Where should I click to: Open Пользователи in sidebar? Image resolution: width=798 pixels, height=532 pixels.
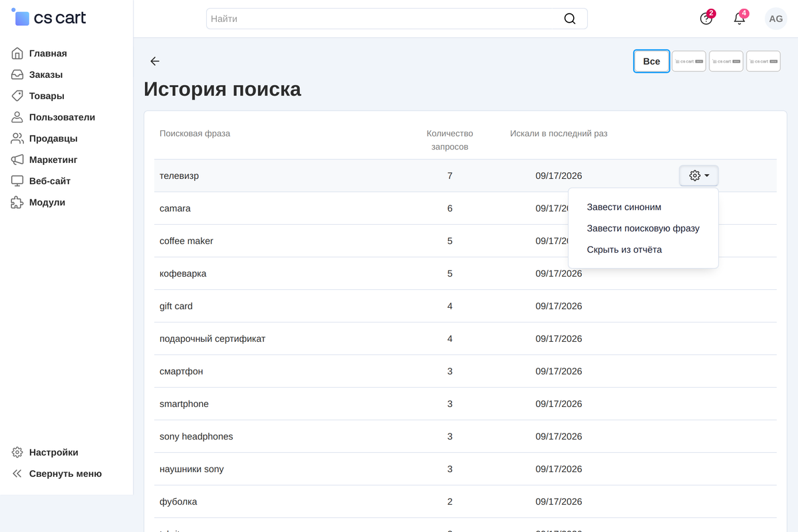(x=62, y=117)
